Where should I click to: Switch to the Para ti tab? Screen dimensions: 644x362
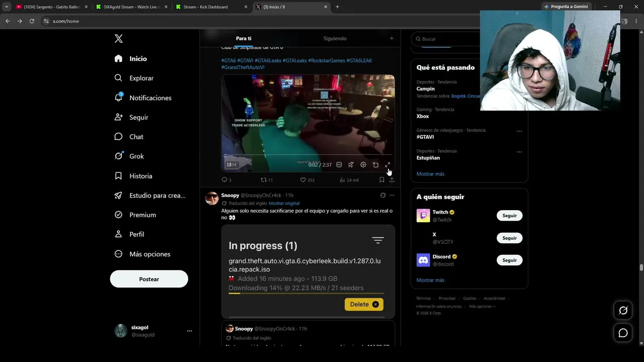pyautogui.click(x=244, y=39)
